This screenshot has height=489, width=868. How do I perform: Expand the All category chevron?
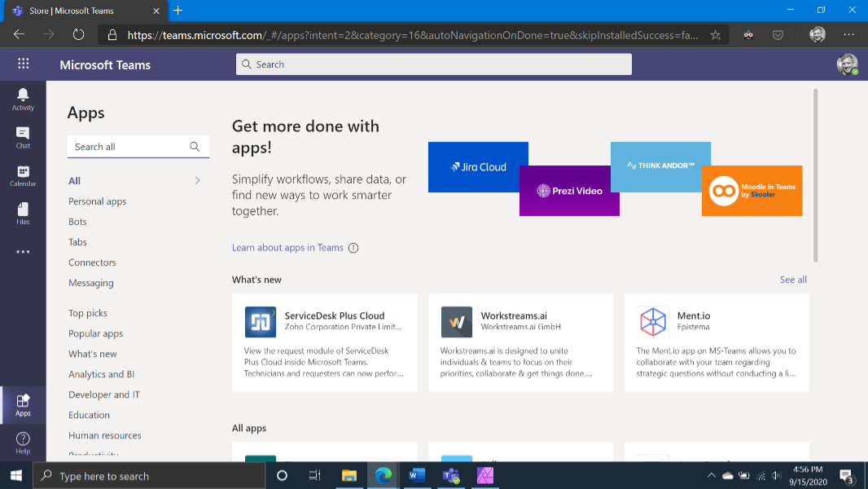click(197, 181)
